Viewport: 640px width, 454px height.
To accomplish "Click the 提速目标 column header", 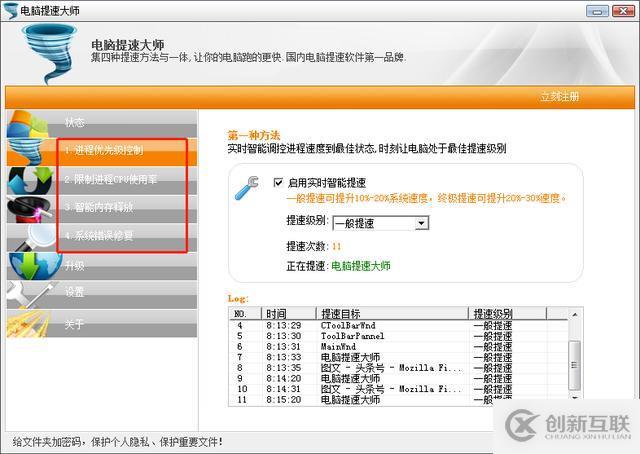I will click(x=392, y=314).
